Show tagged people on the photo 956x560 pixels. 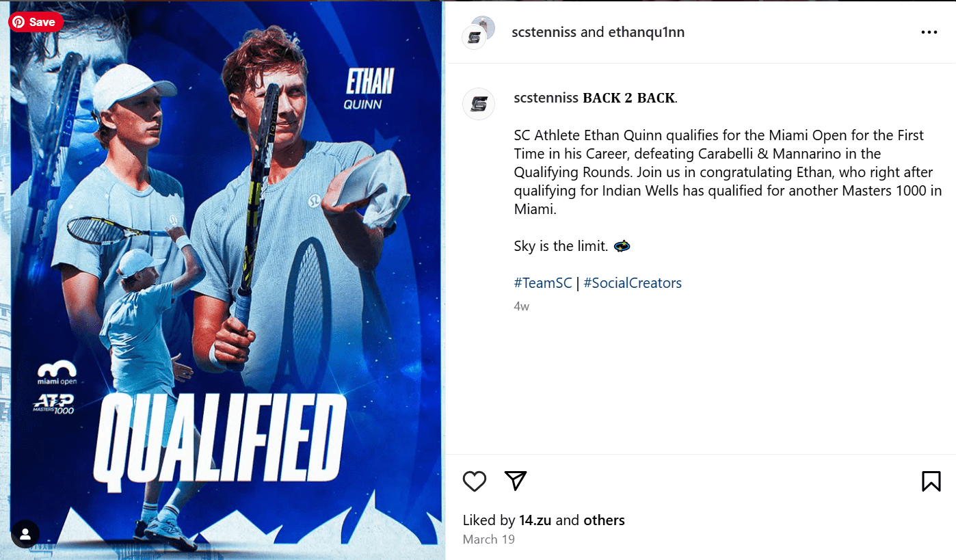tap(25, 533)
